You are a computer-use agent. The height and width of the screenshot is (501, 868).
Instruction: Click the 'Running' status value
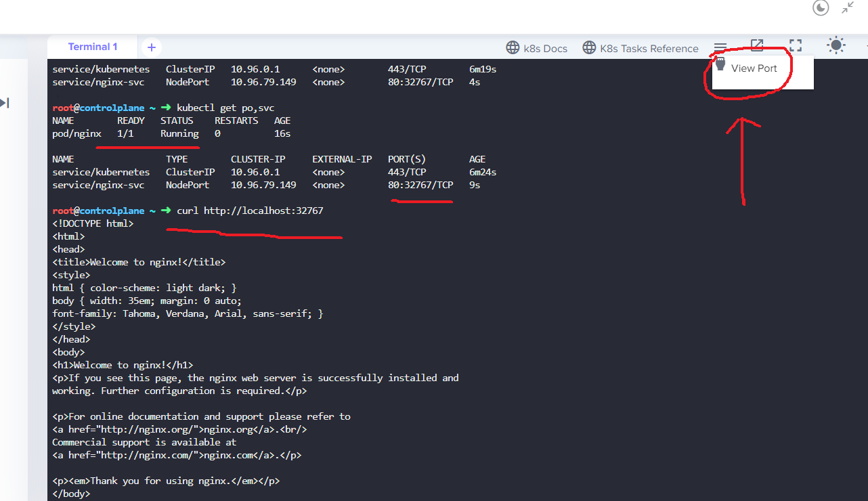[x=179, y=134]
